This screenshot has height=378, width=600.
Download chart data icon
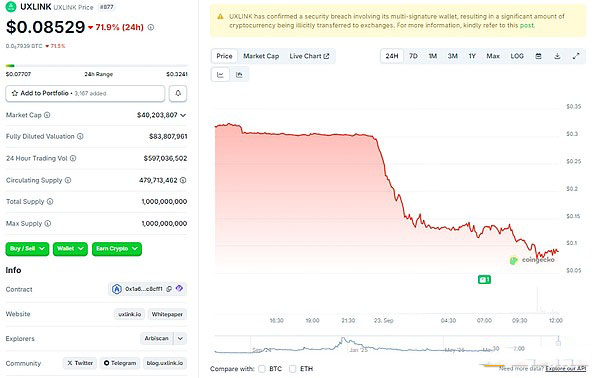557,56
